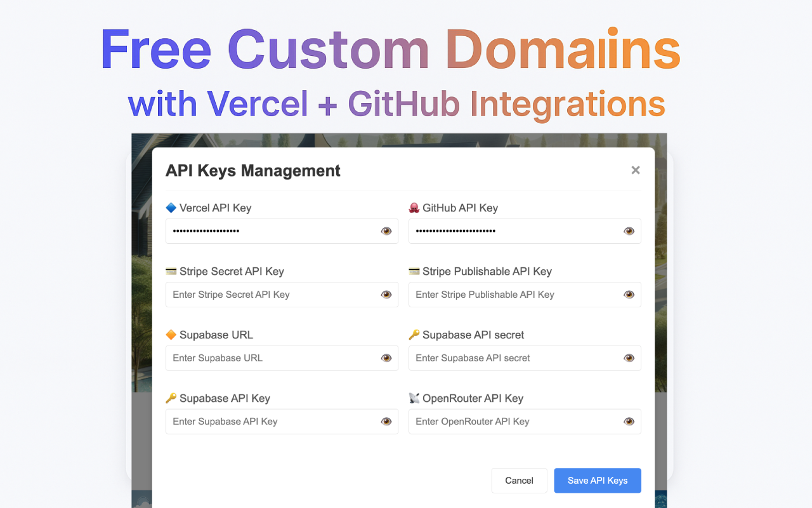Show the Supabase API Key contents

(x=386, y=422)
